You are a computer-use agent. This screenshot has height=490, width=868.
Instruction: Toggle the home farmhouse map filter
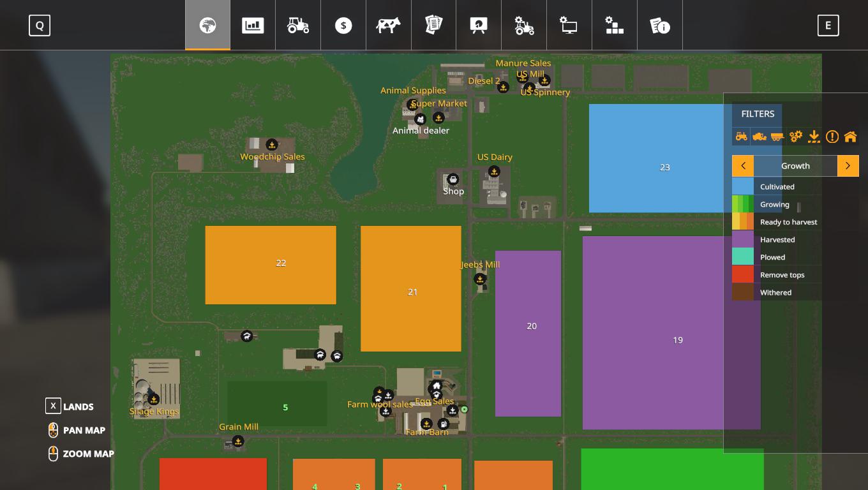[x=850, y=136]
